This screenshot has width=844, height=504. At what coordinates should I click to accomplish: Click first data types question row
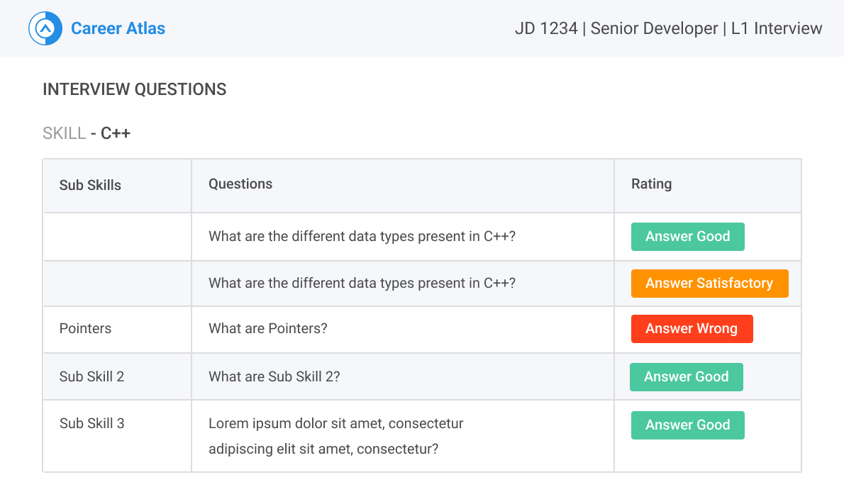362,237
